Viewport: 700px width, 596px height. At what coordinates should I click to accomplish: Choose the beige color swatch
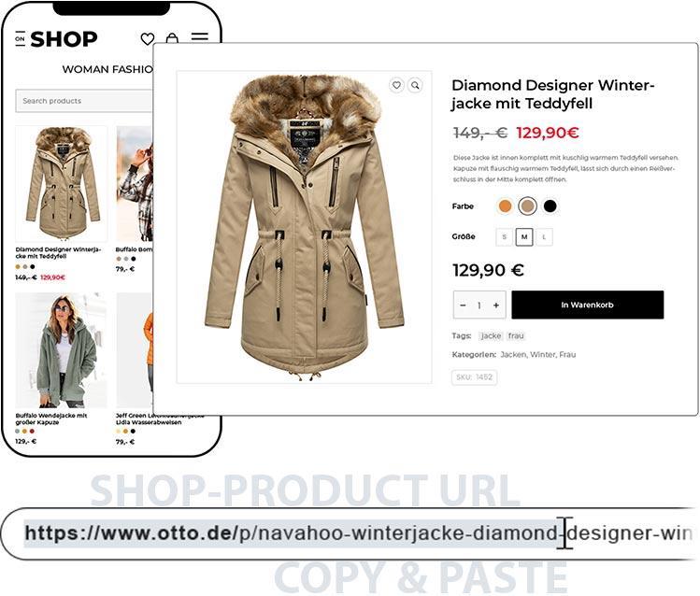[527, 206]
